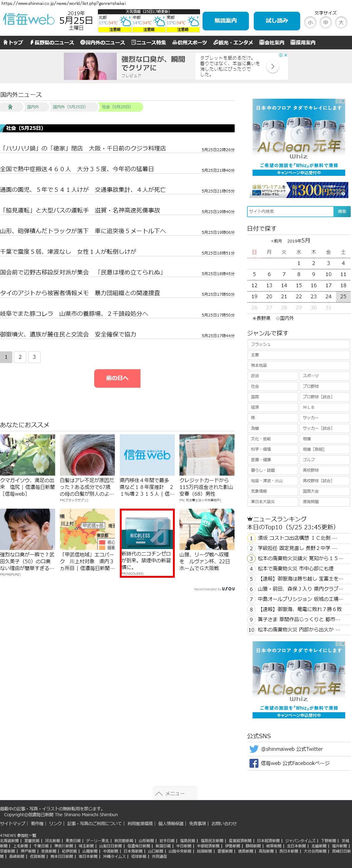Open the 会社案内 menu
The height and width of the screenshot is (868, 352).
coord(272,43)
